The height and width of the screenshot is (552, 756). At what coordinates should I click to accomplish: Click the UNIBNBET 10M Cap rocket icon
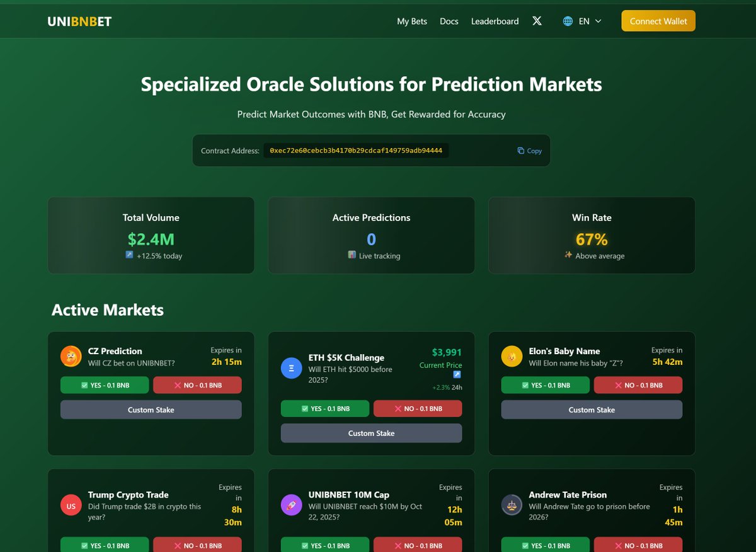[x=292, y=505]
